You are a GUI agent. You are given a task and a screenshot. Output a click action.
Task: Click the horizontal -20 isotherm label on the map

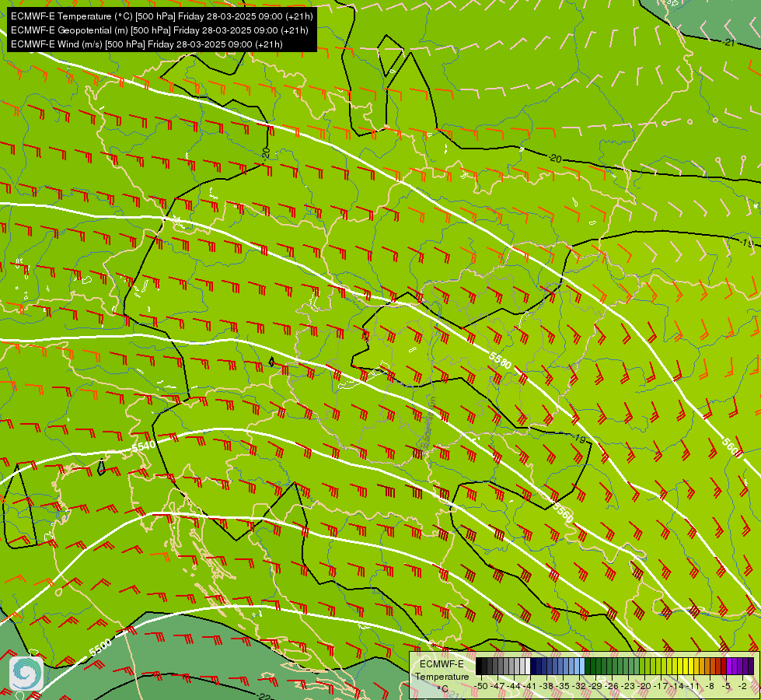click(x=555, y=159)
